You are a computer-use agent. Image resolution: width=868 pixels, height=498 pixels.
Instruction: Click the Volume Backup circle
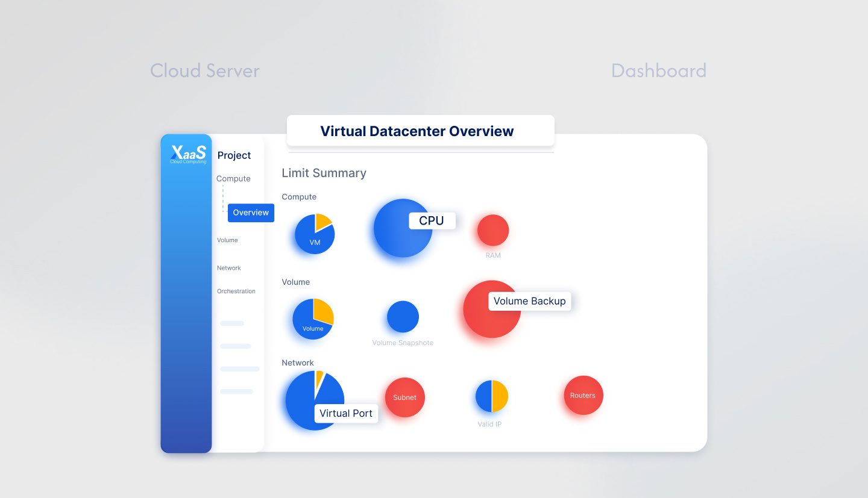[x=491, y=310]
